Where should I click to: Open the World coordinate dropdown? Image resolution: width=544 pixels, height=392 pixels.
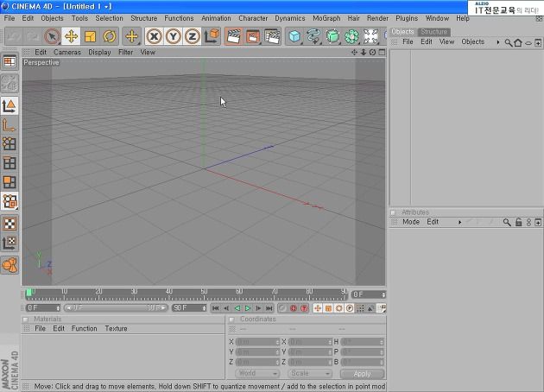pos(257,373)
